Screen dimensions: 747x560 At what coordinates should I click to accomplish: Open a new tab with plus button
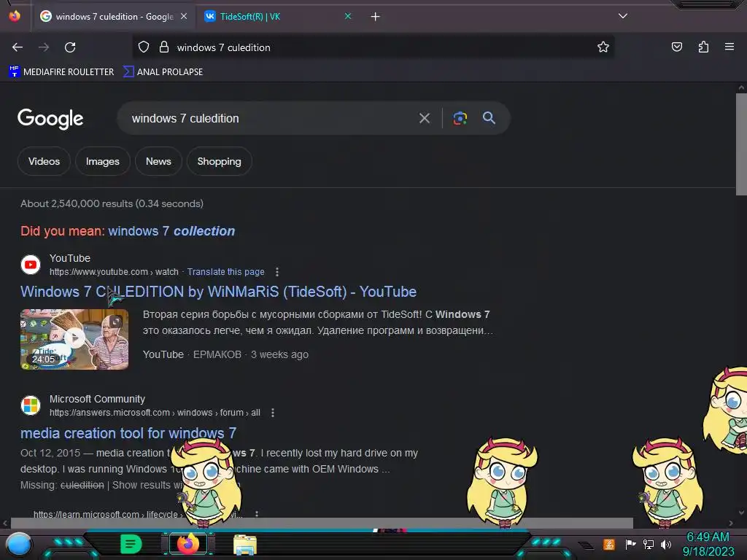click(x=376, y=17)
